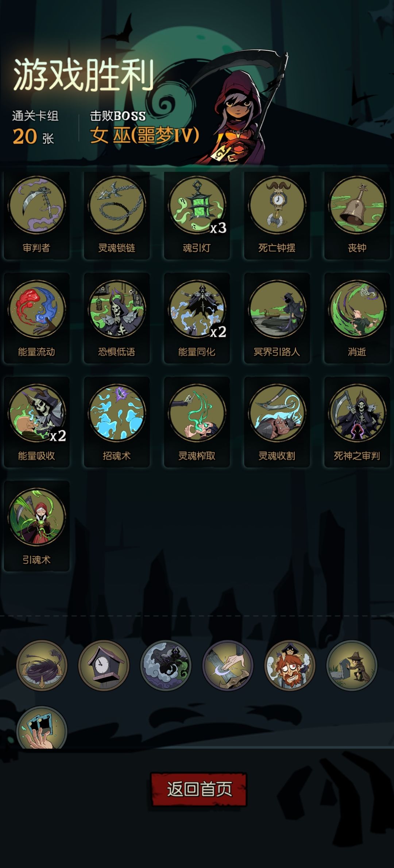The width and height of the screenshot is (394, 868).
Task: Select the 审判者 scythe card
Action: point(36,215)
